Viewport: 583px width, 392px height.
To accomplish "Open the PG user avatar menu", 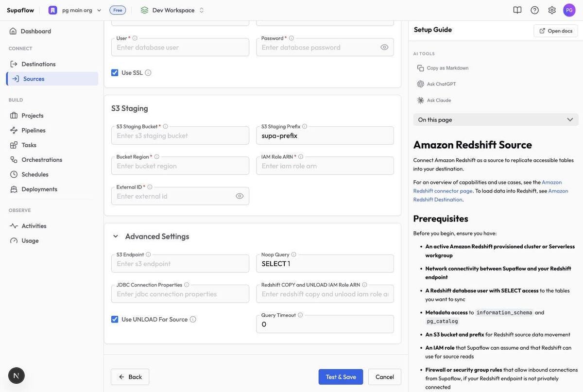I will pos(569,10).
